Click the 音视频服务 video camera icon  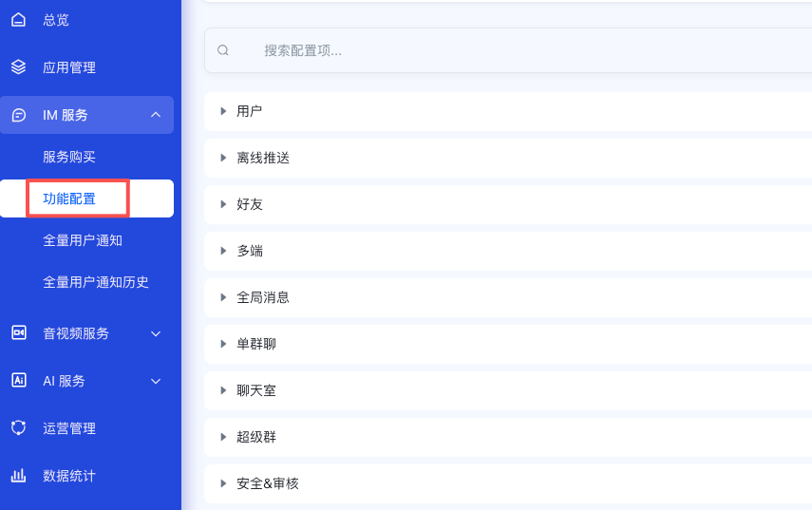pyautogui.click(x=18, y=333)
